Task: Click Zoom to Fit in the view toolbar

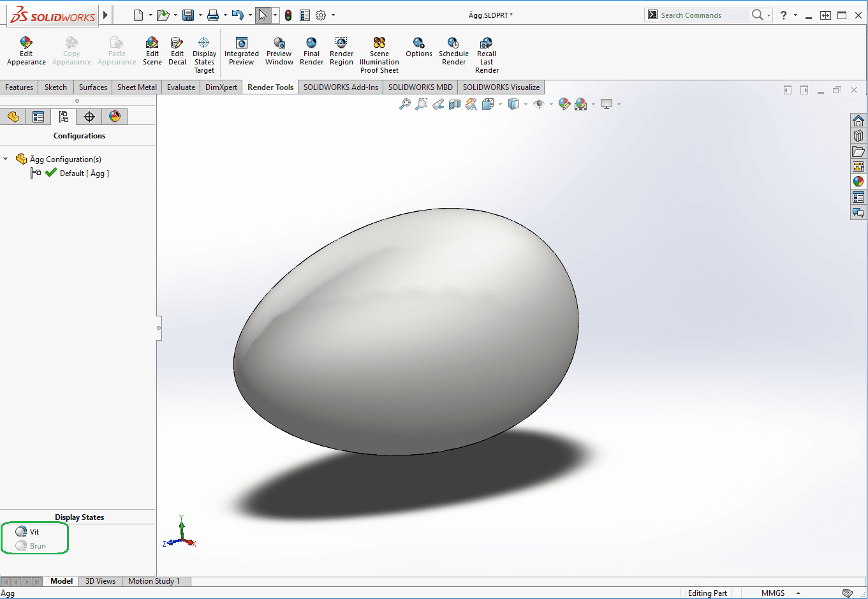Action: pyautogui.click(x=405, y=105)
